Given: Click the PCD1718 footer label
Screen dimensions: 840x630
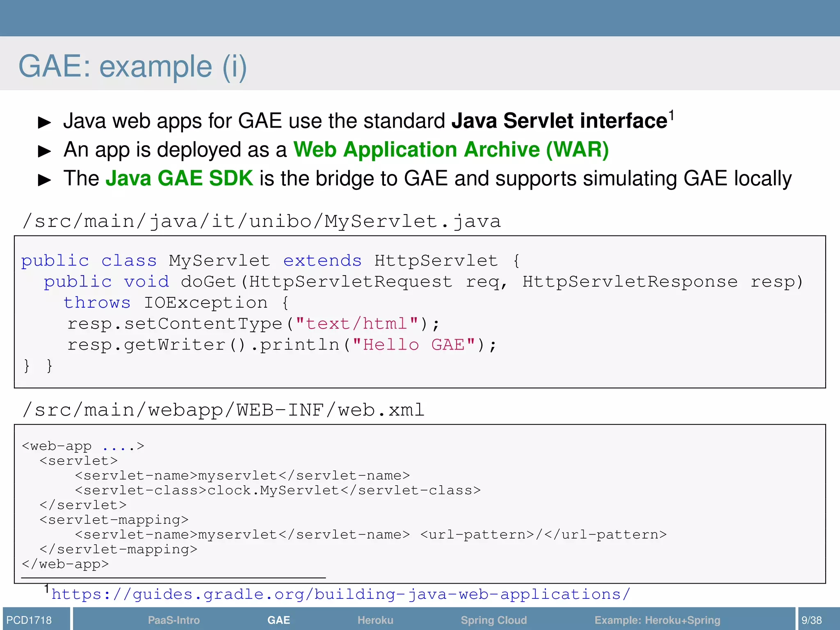Looking at the screenshot, I should 29,620.
